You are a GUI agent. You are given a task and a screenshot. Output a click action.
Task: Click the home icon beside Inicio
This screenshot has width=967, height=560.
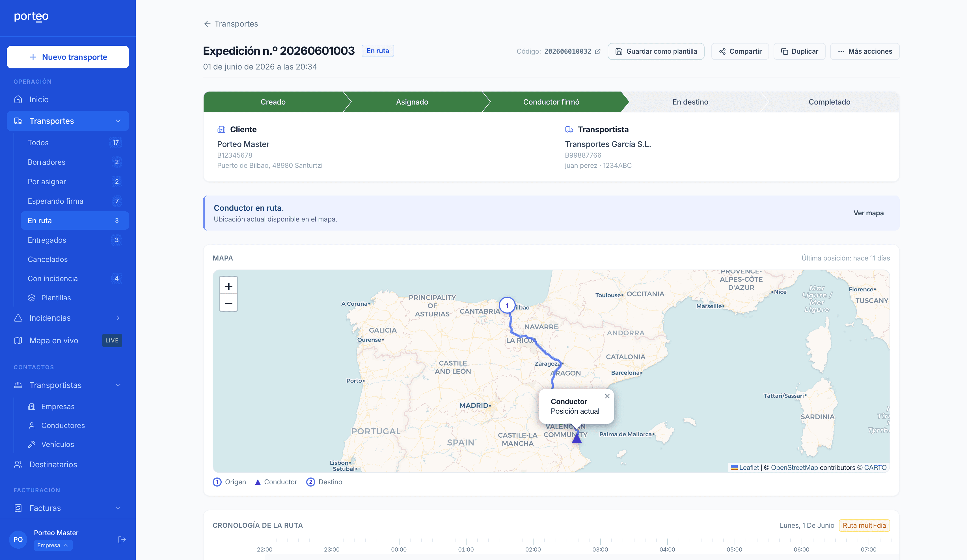[18, 99]
